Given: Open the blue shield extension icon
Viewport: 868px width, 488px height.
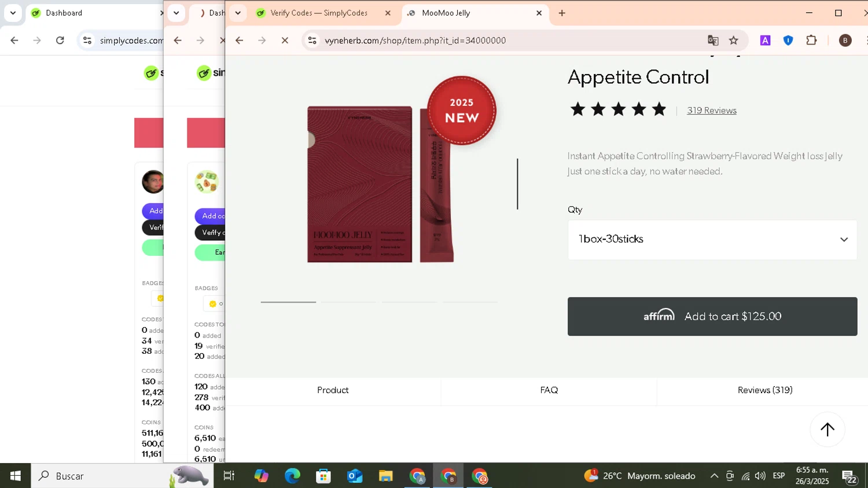Looking at the screenshot, I should click(x=788, y=41).
